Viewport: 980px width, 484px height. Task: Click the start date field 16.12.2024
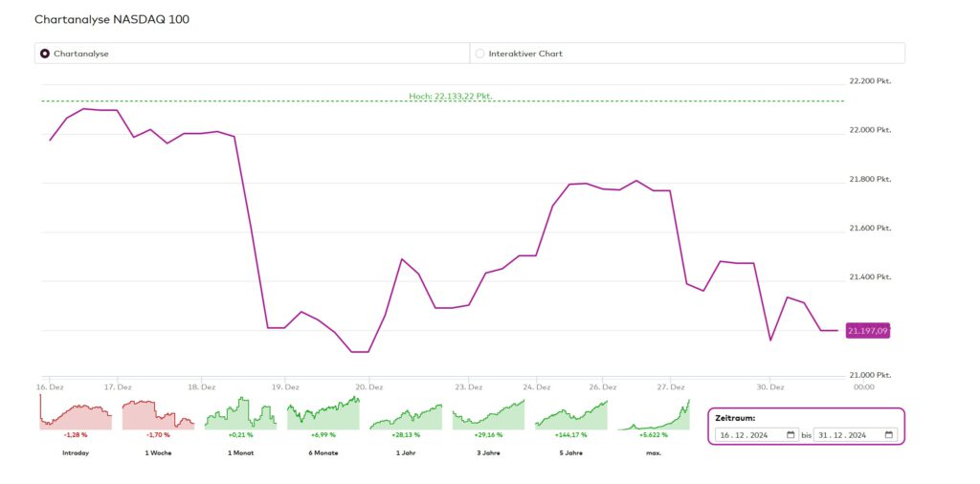757,435
